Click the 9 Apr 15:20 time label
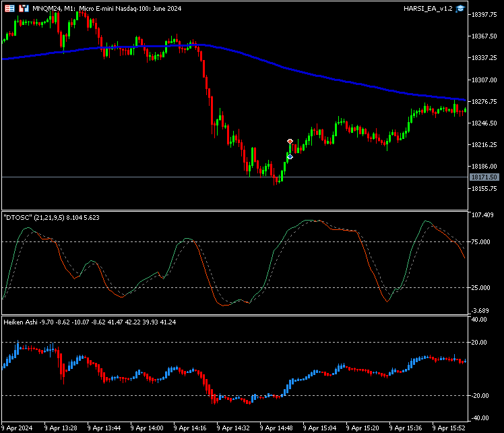The width and height of the screenshot is (504, 433). (363, 428)
